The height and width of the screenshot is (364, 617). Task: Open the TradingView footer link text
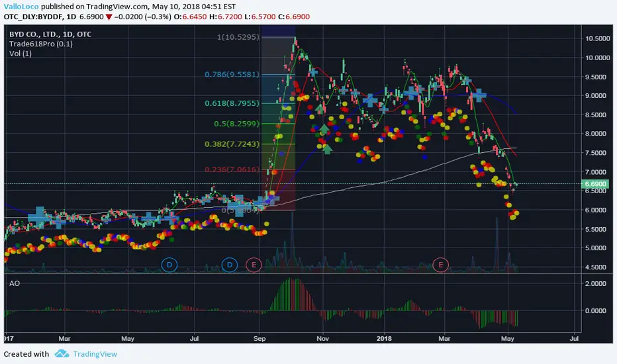point(95,354)
